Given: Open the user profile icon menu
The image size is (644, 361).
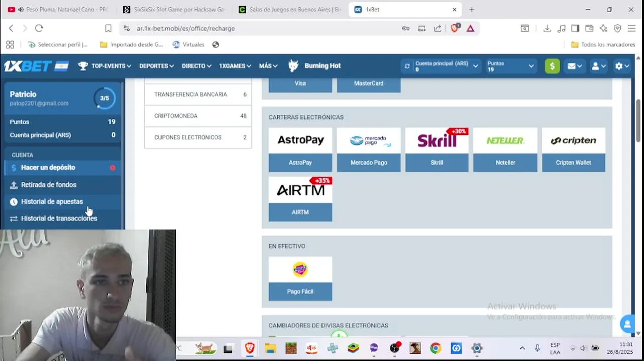Looking at the screenshot, I should click(599, 66).
